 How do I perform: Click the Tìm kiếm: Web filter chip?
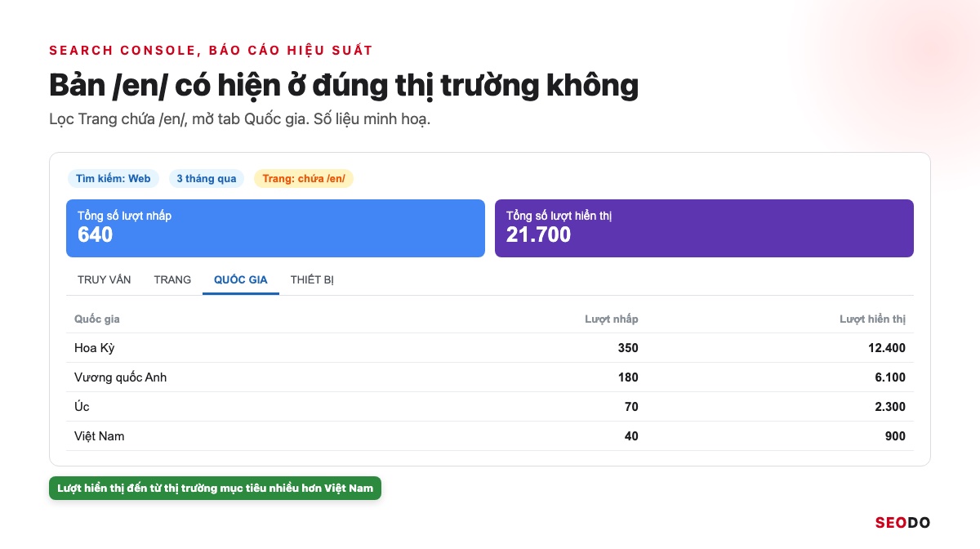pos(114,178)
